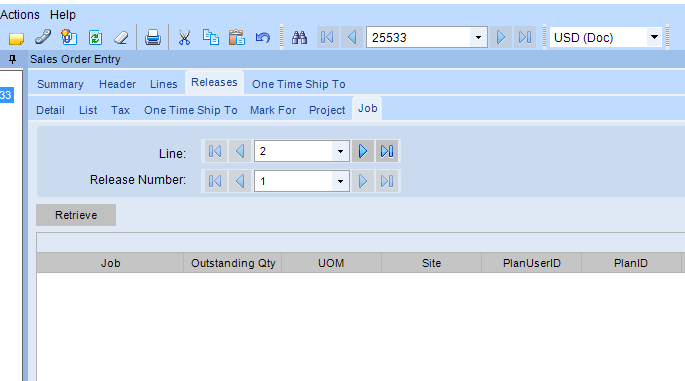Image resolution: width=685 pixels, height=381 pixels.
Task: Go to next Line
Action: point(363,151)
